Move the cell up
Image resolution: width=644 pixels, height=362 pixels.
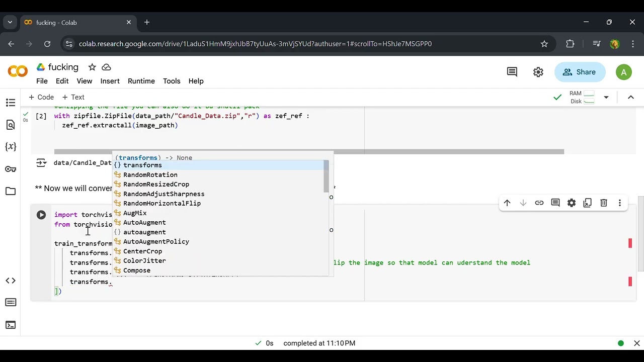(507, 203)
